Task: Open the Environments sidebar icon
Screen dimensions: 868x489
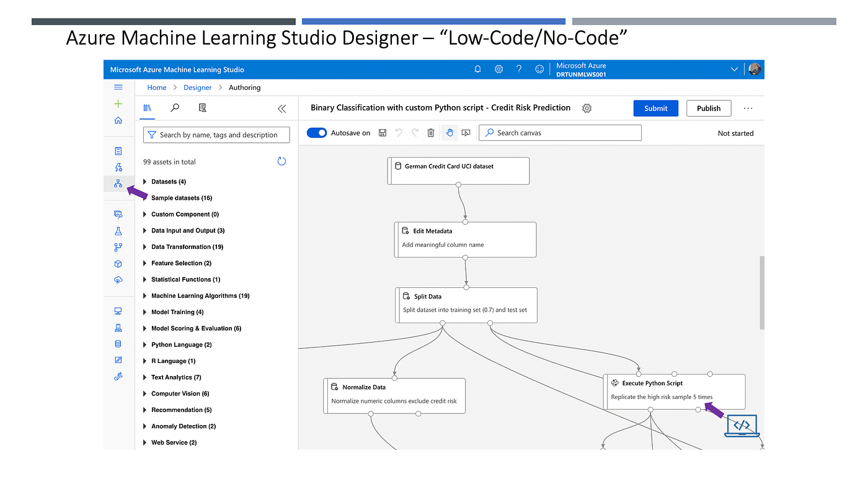Action: pyautogui.click(x=118, y=328)
